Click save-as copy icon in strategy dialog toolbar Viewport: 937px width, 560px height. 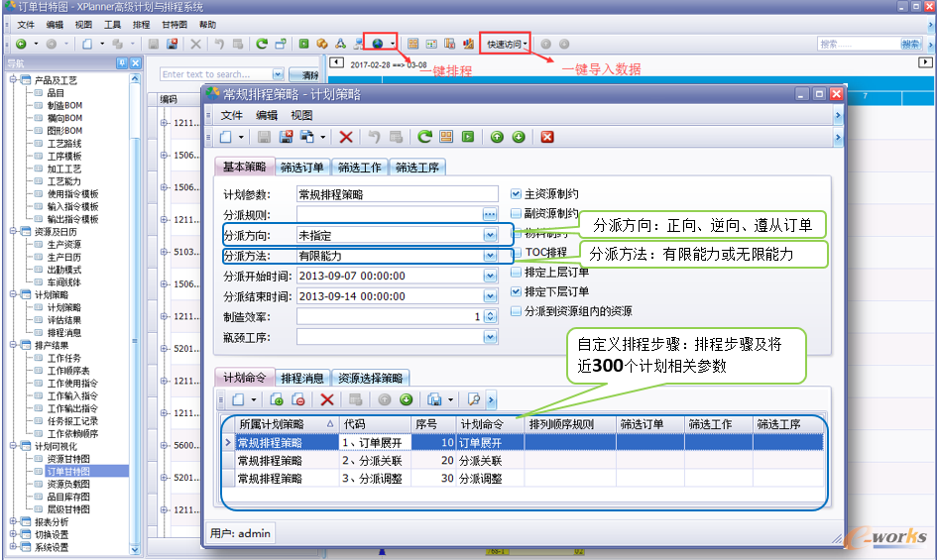pos(307,137)
